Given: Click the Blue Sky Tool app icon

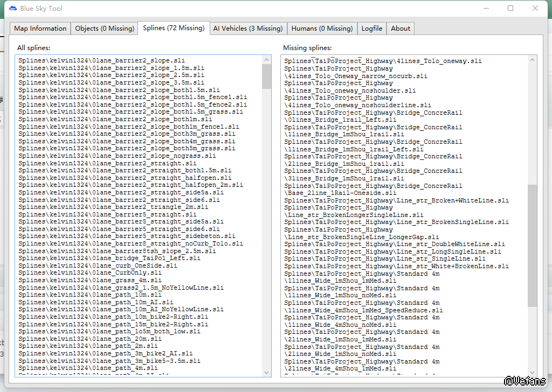Looking at the screenshot, I should click(13, 9).
